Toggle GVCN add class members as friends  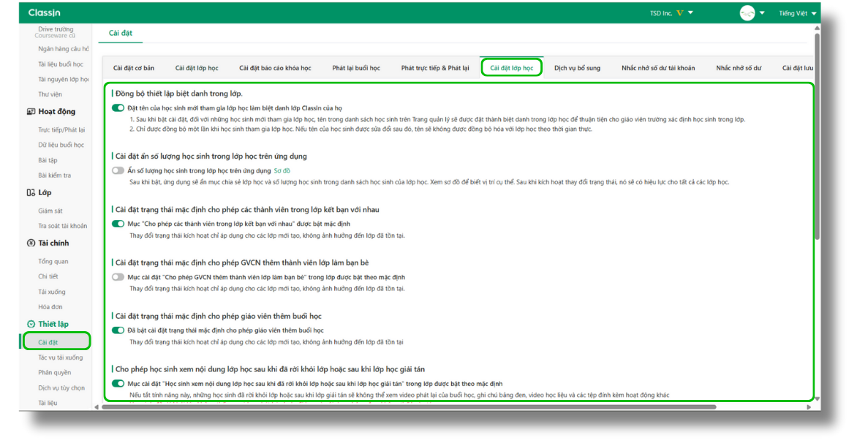click(x=118, y=277)
